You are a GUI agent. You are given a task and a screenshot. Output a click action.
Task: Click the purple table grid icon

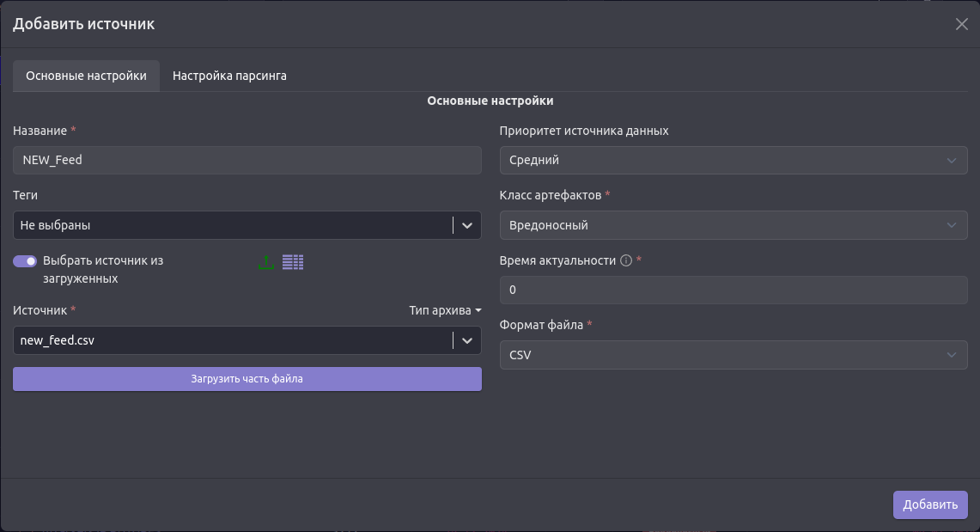[293, 262]
